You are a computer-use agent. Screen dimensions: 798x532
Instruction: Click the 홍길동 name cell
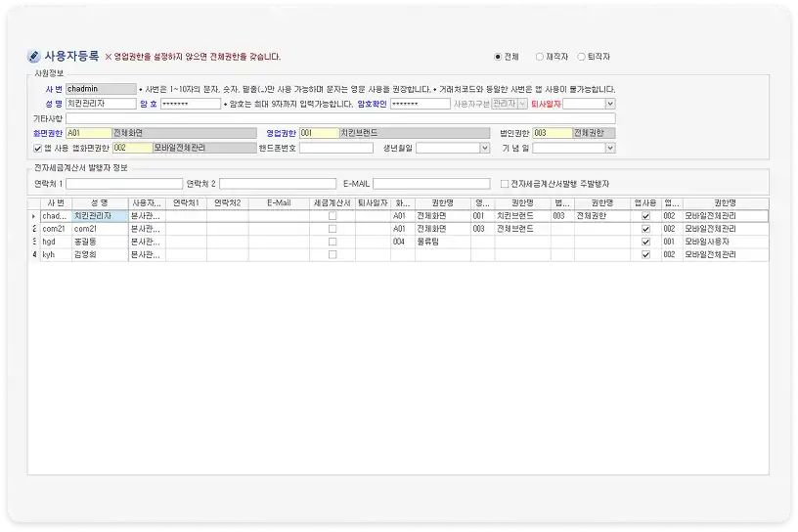pyautogui.click(x=100, y=242)
